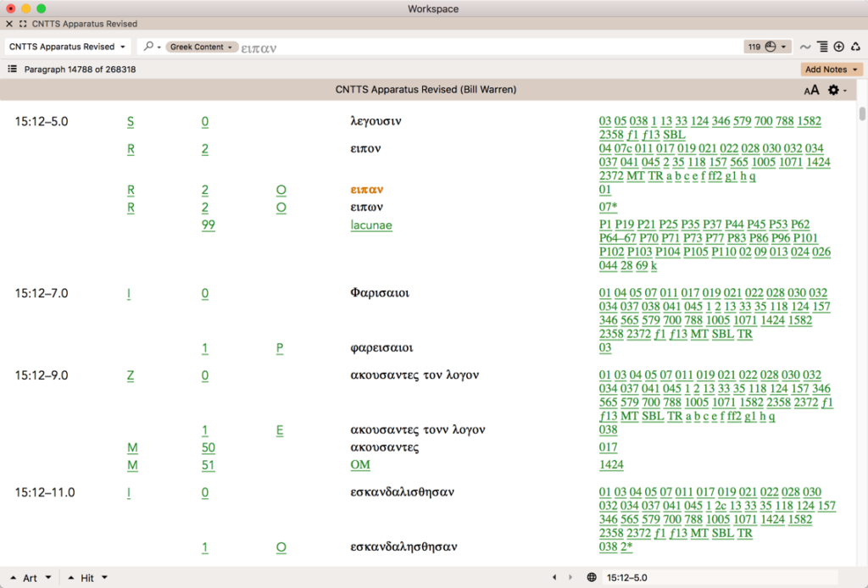Click the tilde icon in search toolbar
Viewport: 868px width, 588px height.
click(804, 47)
